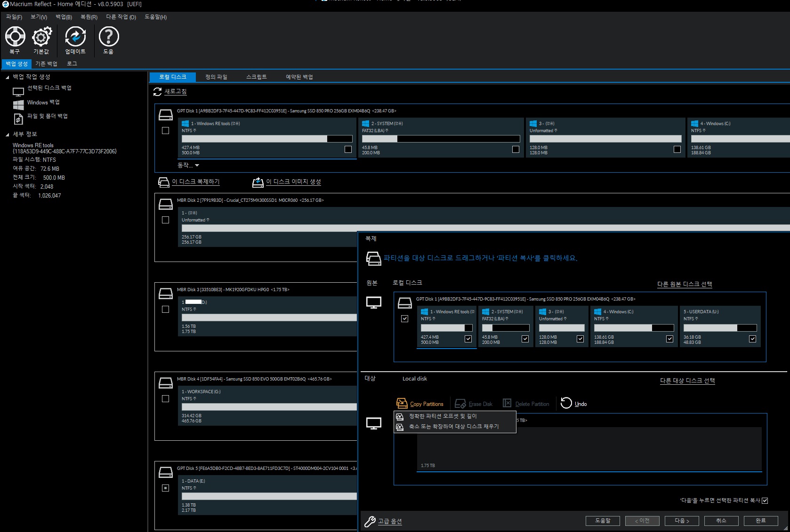Viewport: 790px width, 532px height.
Task: Choose 축소 또는 확장하여 대상 디스크 채우기 option
Action: [455, 427]
